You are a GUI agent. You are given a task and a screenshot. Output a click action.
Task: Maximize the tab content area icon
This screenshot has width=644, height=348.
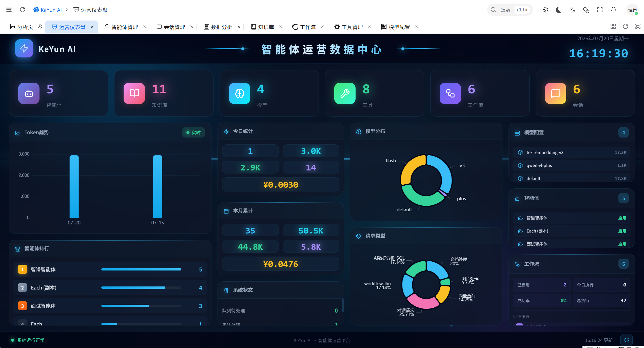click(638, 26)
